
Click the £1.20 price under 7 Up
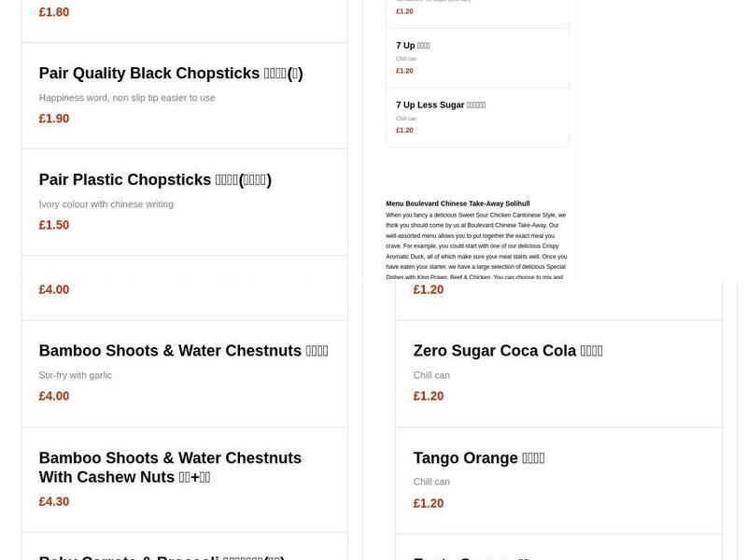tap(404, 71)
